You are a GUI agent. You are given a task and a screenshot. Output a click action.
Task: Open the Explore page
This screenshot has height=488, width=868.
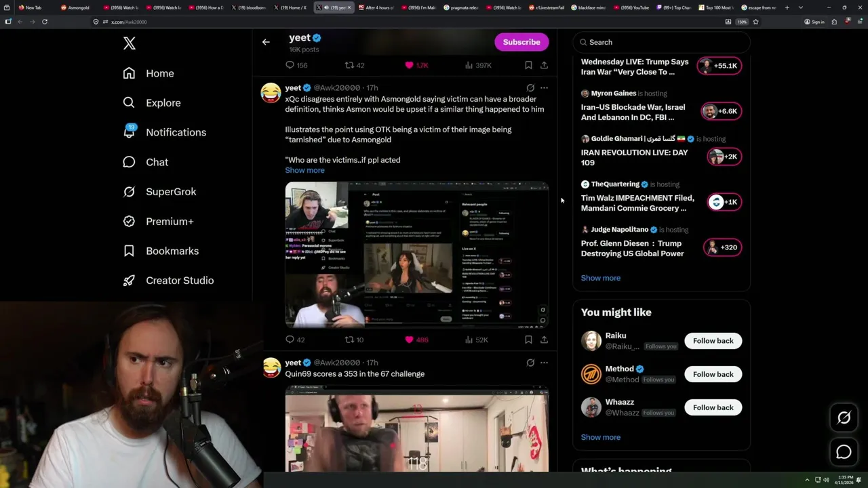(152, 103)
